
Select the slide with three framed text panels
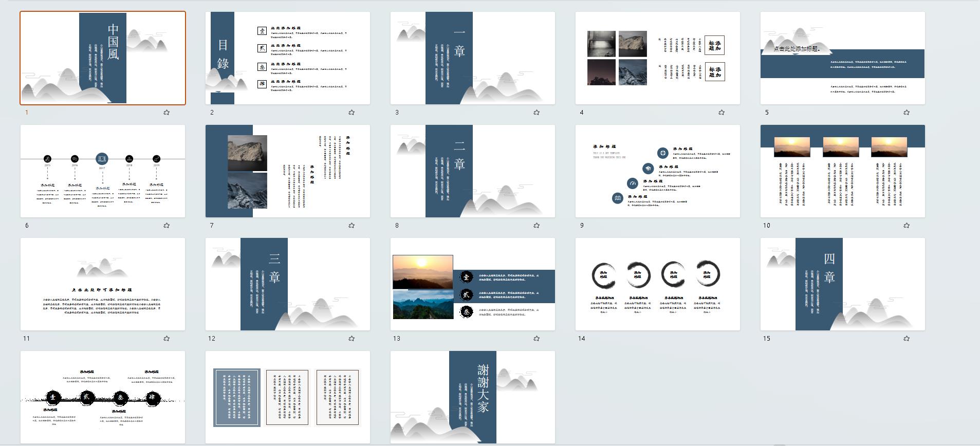pyautogui.click(x=288, y=397)
